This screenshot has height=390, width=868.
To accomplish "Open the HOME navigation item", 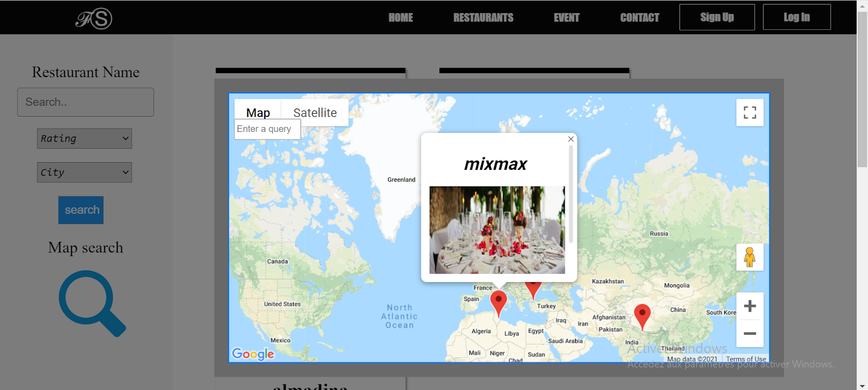I will point(401,18).
